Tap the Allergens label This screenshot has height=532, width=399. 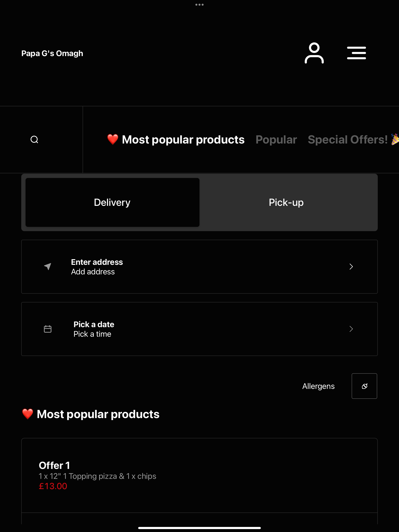click(318, 386)
